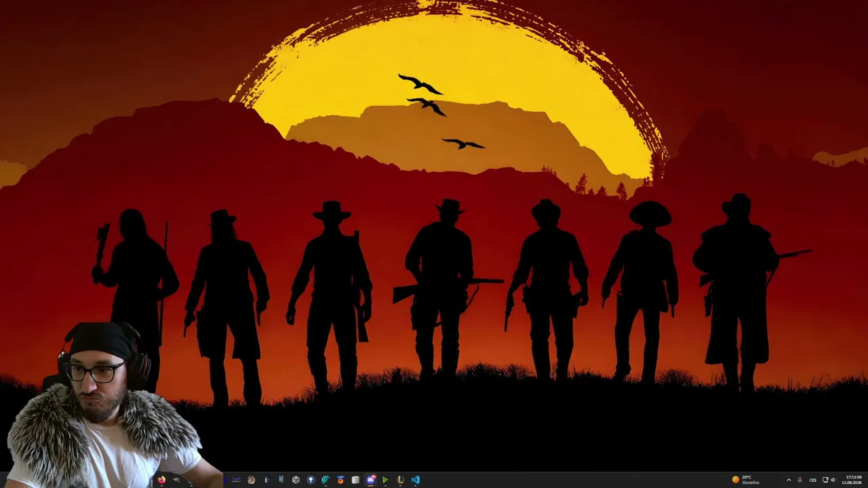
Task: Show hidden system tray icons
Action: 789,480
